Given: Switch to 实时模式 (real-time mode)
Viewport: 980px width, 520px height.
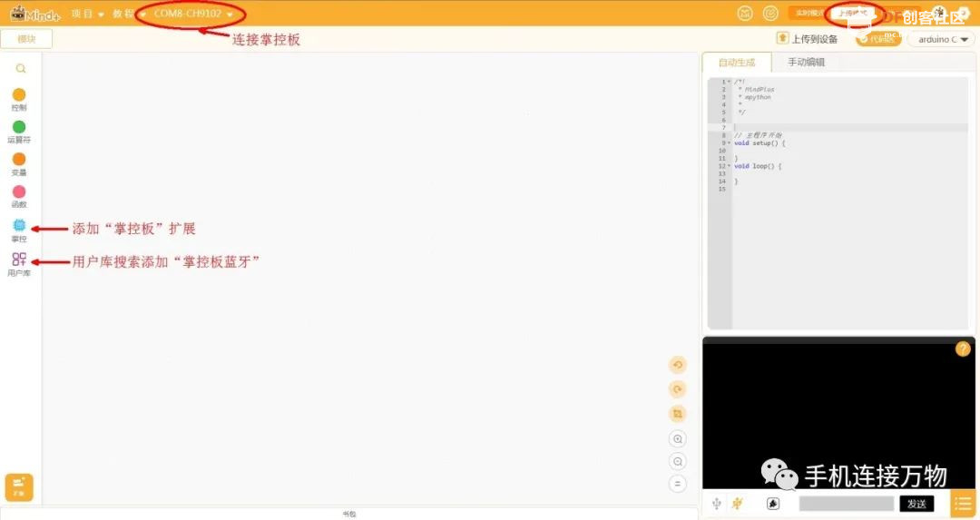Looking at the screenshot, I should click(x=809, y=13).
